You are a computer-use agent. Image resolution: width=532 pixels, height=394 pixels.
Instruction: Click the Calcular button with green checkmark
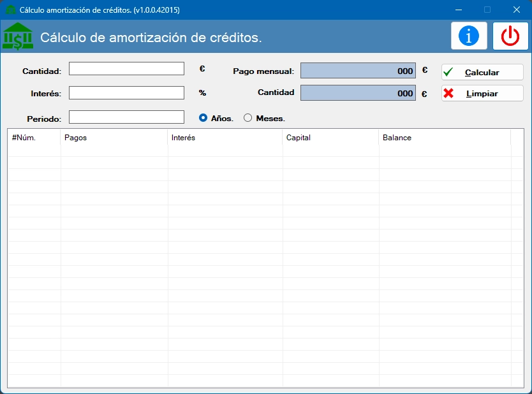click(482, 73)
